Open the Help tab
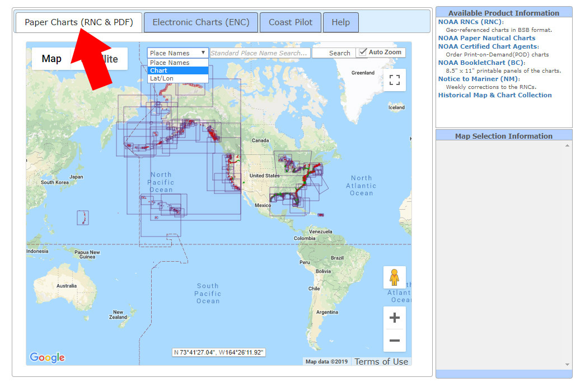Screen dimensions: 585x392 pyautogui.click(x=340, y=22)
